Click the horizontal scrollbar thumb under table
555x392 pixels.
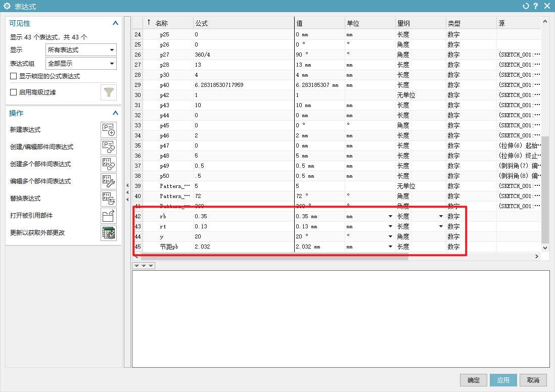274,257
